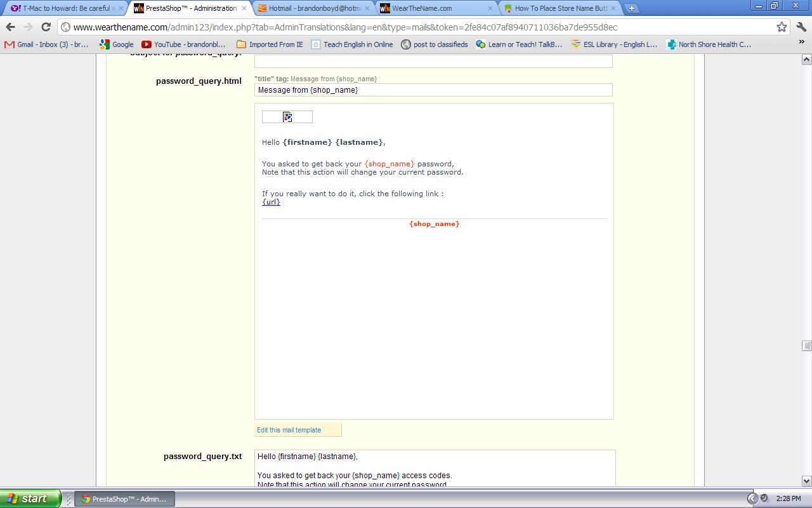Open the Google bookmark
This screenshot has height=508, width=812.
coord(117,44)
